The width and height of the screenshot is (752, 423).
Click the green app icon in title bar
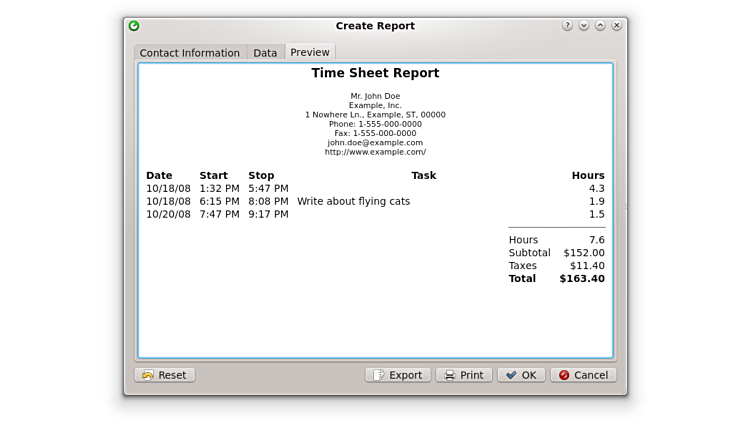134,26
